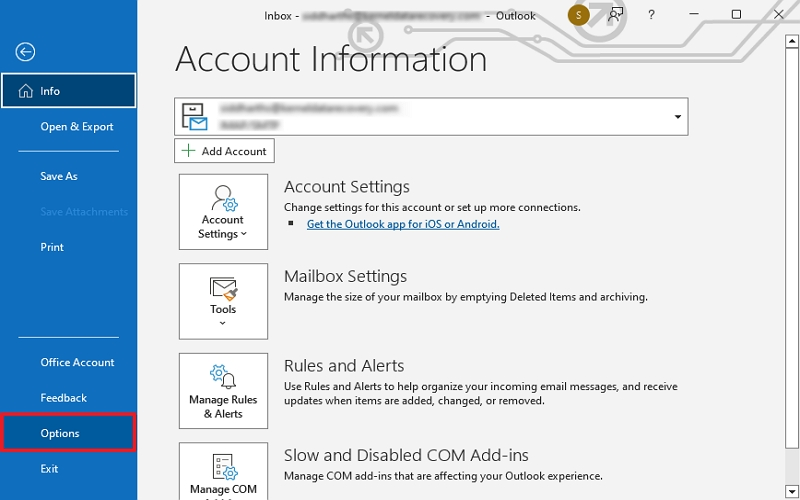Click the mail envelope account icon
The height and width of the screenshot is (500, 800).
coord(195,117)
